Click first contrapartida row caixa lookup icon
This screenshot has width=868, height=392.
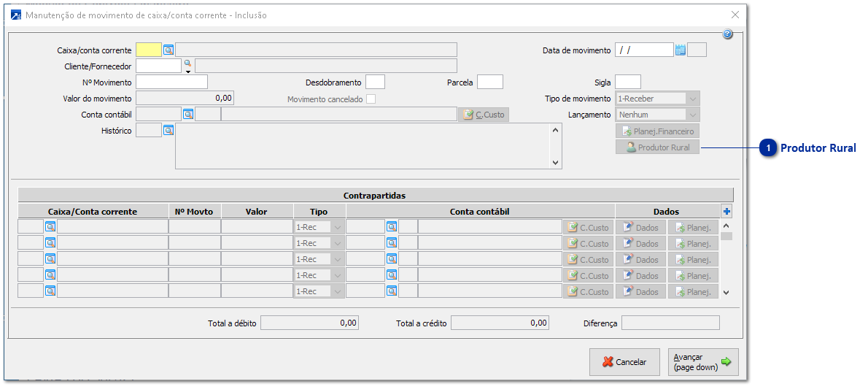coord(50,227)
